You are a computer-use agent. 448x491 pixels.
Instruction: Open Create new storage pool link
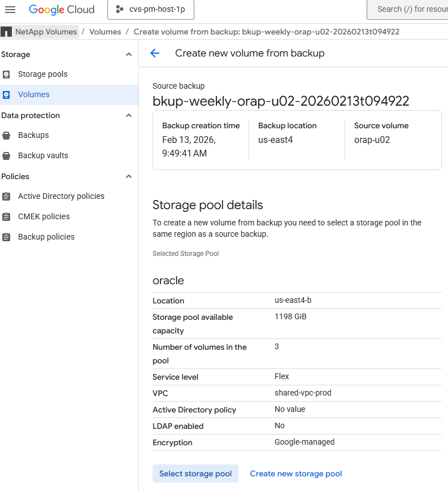tap(295, 473)
